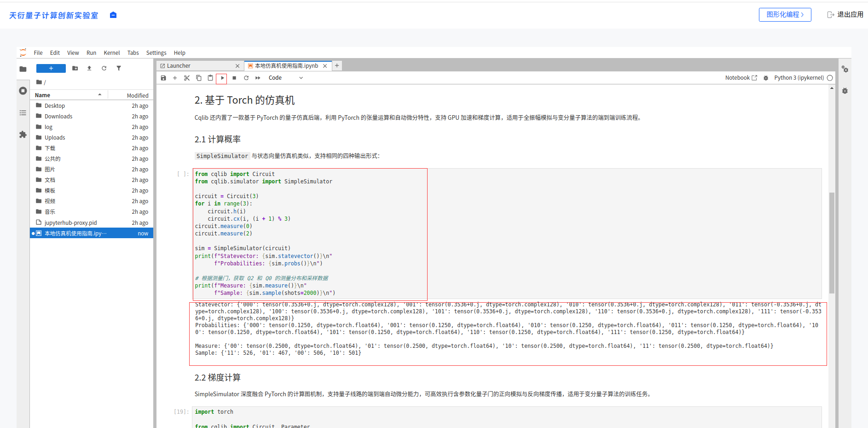This screenshot has height=428, width=868.
Task: Select the 模板 folder
Action: point(92,191)
